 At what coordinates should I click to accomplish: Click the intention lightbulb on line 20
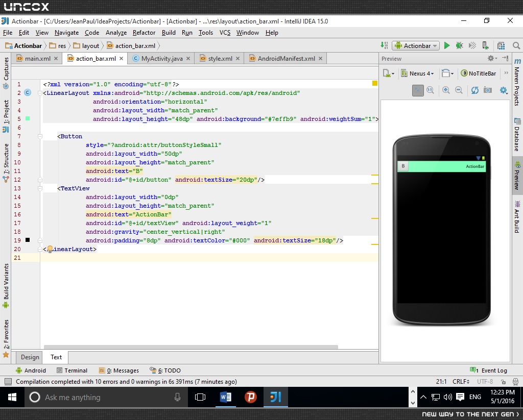50,249
